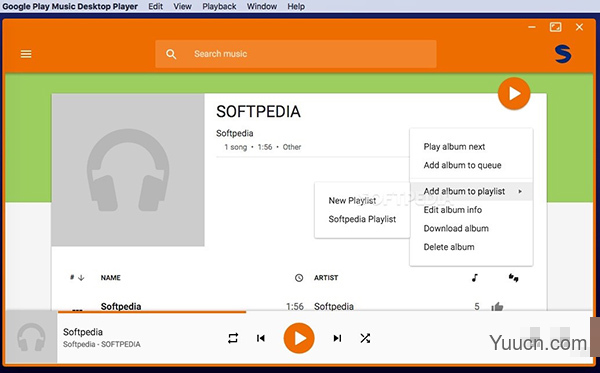Sort by ARTIST column header
The height and width of the screenshot is (373, 600).
[x=326, y=278]
